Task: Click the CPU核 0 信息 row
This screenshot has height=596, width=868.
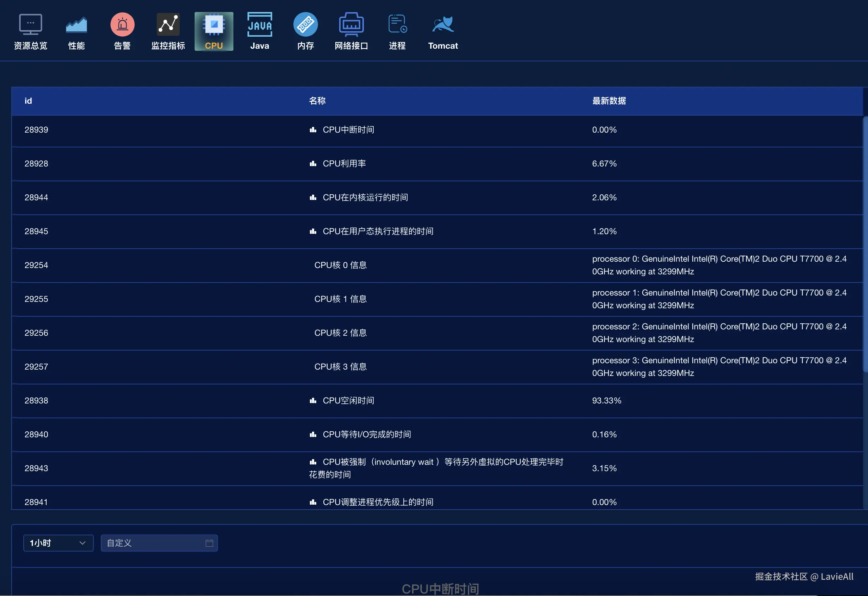Action: click(x=340, y=265)
